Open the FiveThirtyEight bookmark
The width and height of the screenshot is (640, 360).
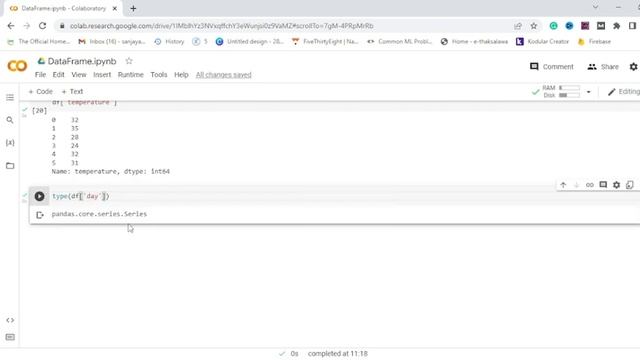(325, 42)
